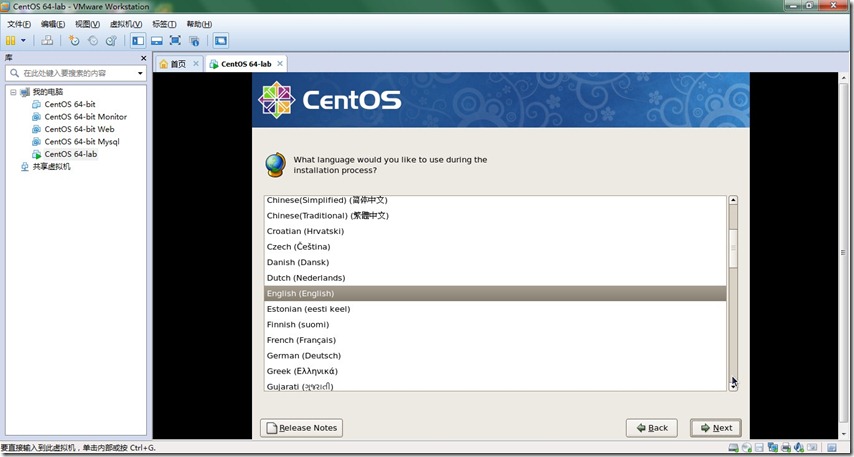The image size is (854, 457).
Task: Click language list scrollbar up arrow
Action: coord(733,200)
